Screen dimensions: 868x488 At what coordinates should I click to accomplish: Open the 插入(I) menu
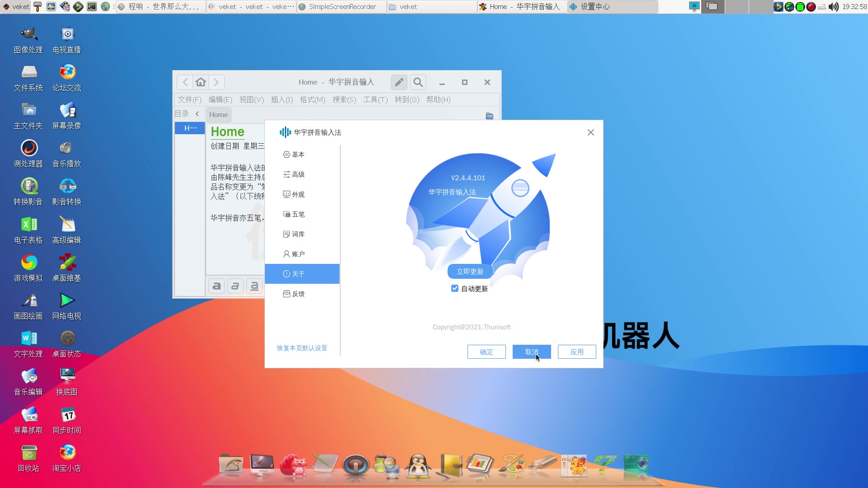(x=282, y=99)
